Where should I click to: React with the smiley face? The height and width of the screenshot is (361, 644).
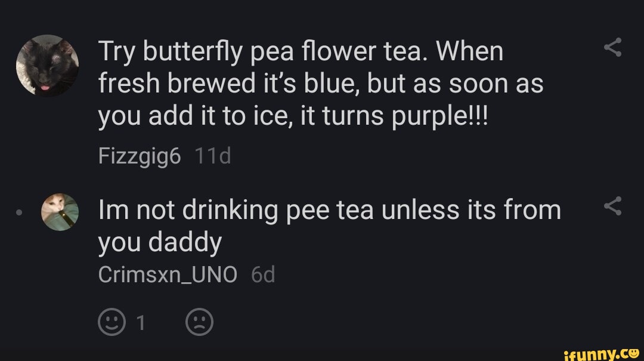(112, 323)
